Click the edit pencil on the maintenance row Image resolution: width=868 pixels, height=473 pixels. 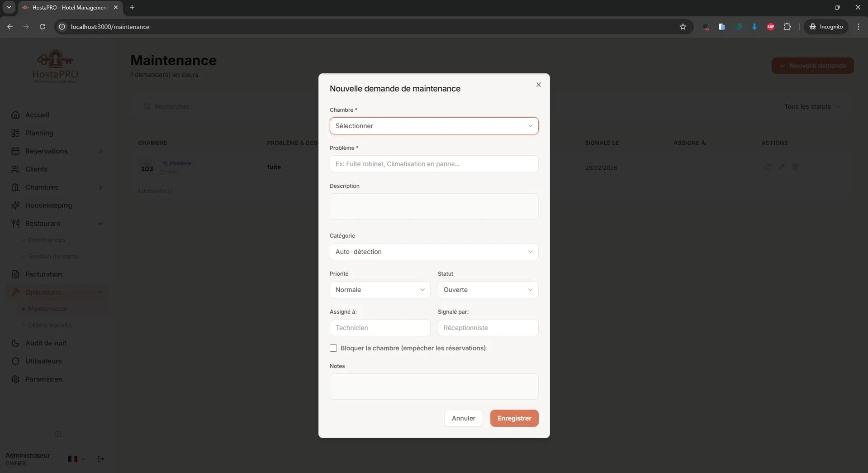click(782, 167)
